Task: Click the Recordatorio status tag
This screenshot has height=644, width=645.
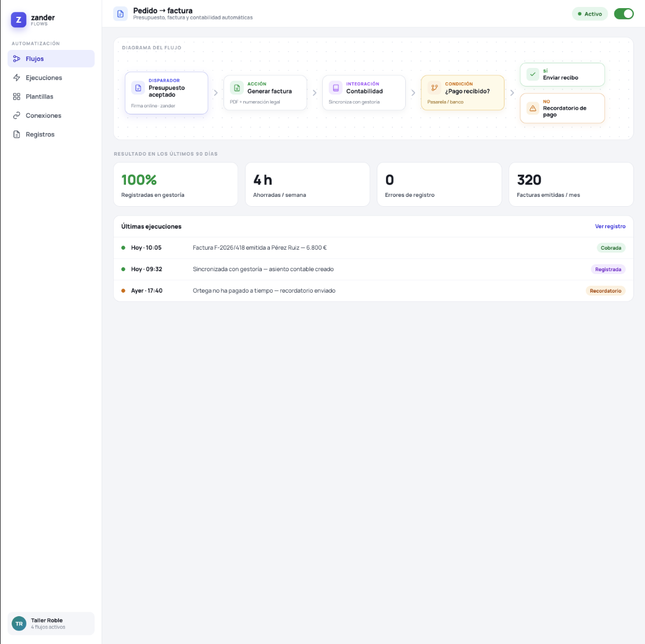Action: tap(606, 290)
